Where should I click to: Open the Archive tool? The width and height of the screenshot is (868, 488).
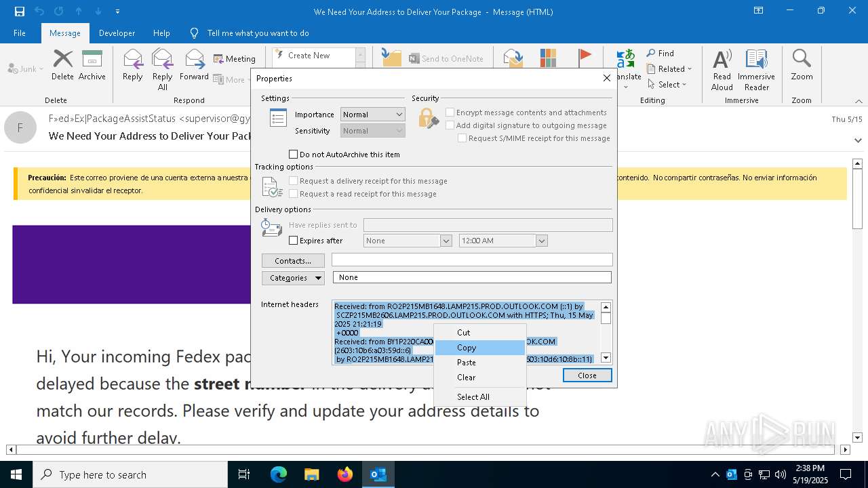coord(92,65)
